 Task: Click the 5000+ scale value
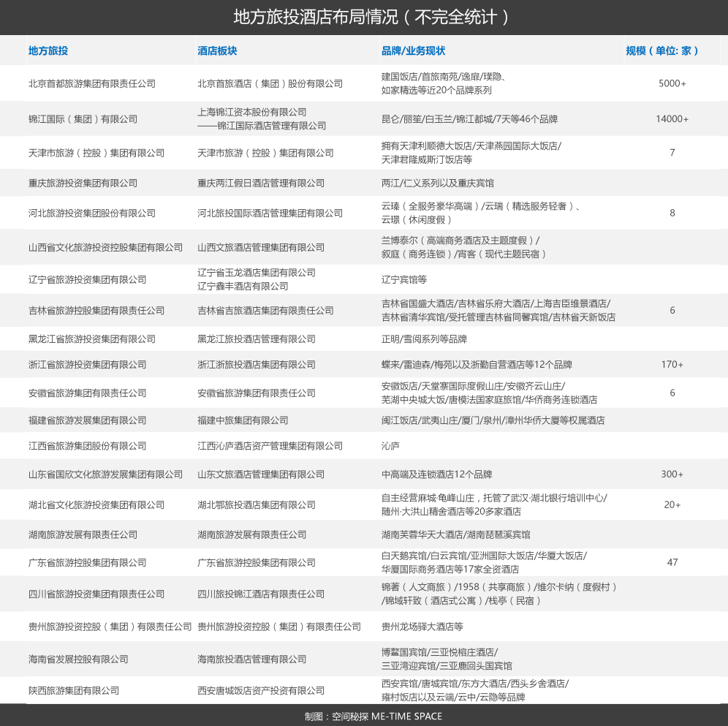pos(672,83)
